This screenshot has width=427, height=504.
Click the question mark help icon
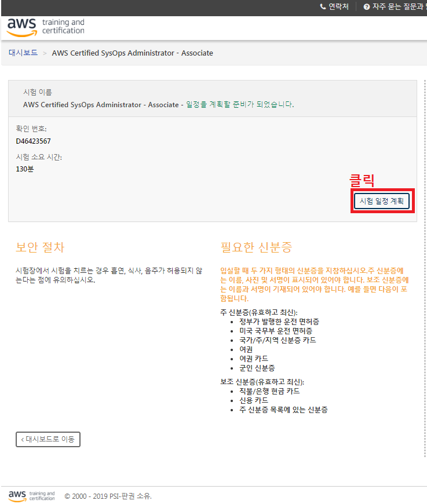point(367,7)
